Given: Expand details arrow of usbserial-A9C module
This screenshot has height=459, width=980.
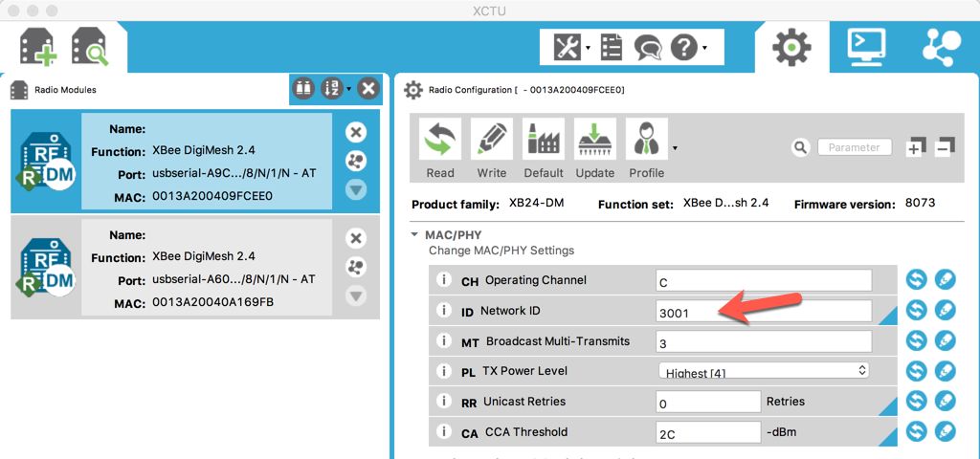Looking at the screenshot, I should [x=356, y=190].
